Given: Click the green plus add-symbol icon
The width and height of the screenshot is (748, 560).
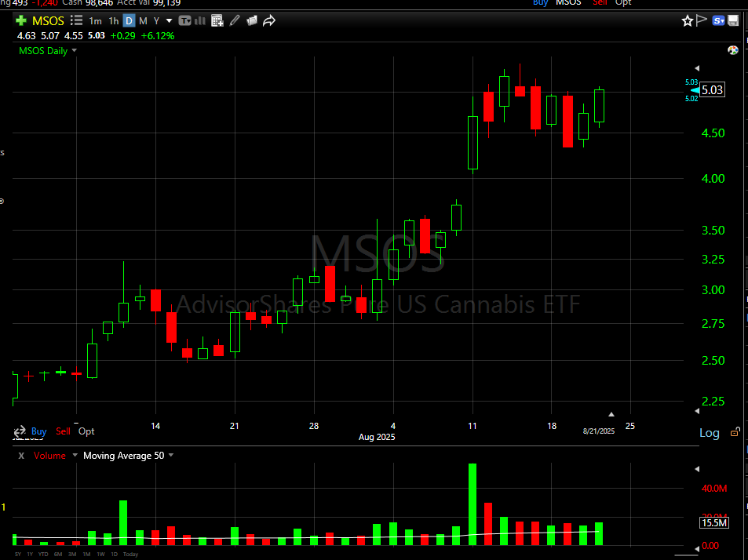Looking at the screenshot, I should (x=21, y=21).
